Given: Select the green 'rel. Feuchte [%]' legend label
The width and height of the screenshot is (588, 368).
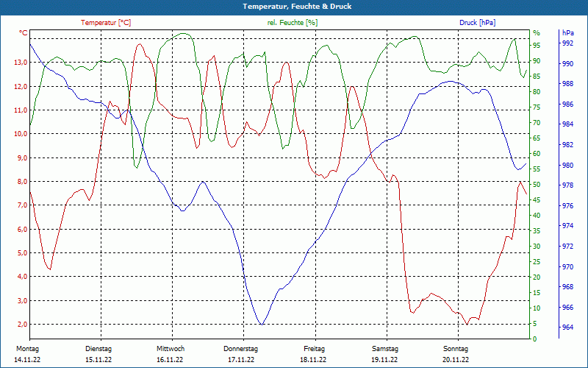Looking at the screenshot, I should coord(292,23).
